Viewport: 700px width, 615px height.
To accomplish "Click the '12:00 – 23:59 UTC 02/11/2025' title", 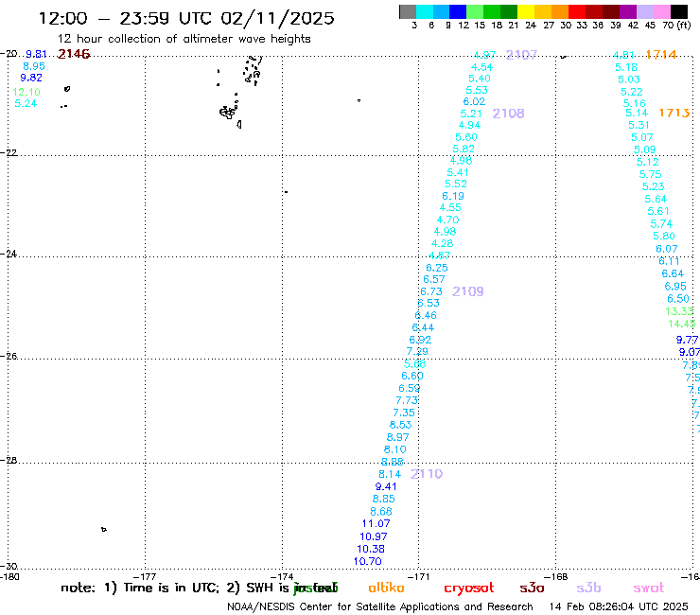I will 186,18.
